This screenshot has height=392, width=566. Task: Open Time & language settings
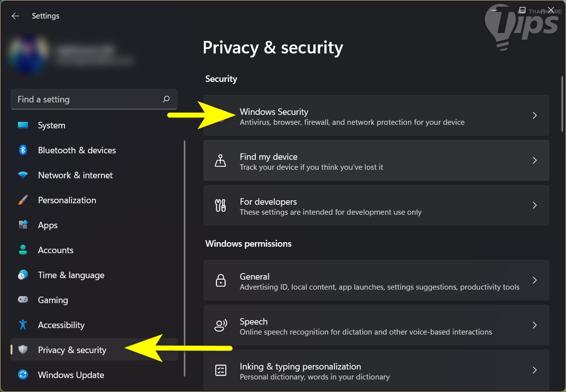[x=71, y=275]
